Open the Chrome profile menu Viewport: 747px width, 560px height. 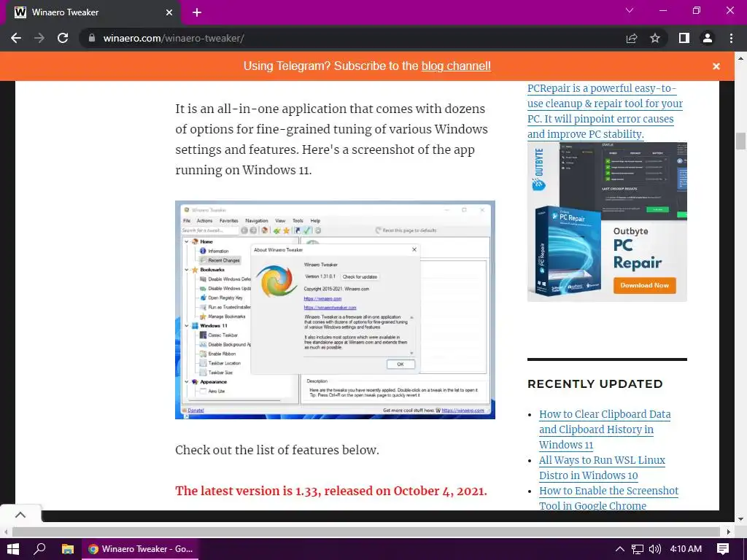pos(708,38)
